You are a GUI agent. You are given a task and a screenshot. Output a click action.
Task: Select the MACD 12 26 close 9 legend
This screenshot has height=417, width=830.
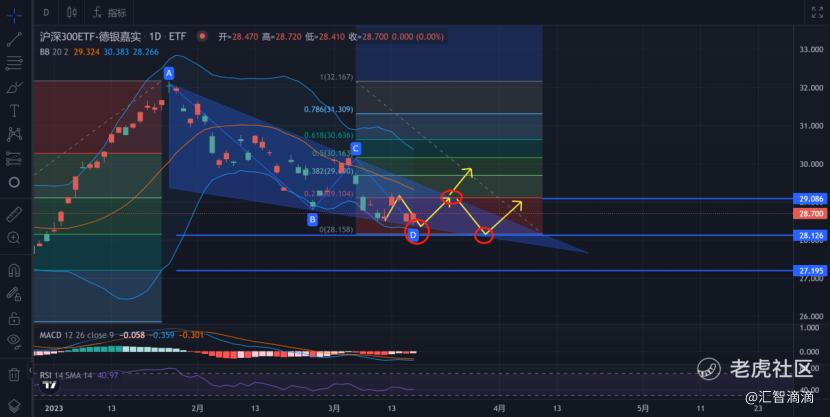[76, 335]
